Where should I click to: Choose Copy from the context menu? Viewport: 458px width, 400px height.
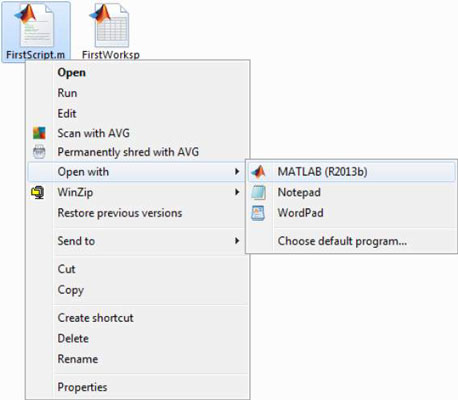click(137, 290)
